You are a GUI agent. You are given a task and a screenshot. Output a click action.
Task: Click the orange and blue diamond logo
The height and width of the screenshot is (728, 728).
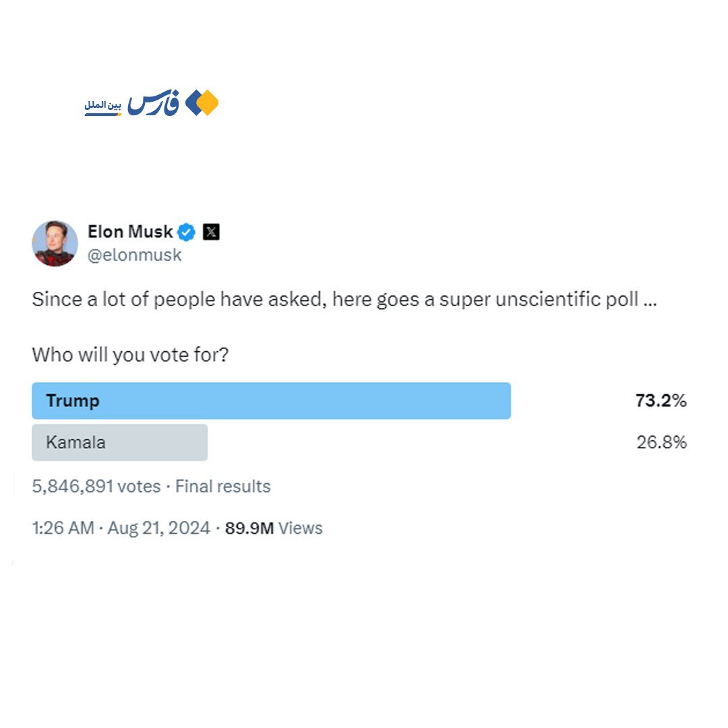(202, 103)
